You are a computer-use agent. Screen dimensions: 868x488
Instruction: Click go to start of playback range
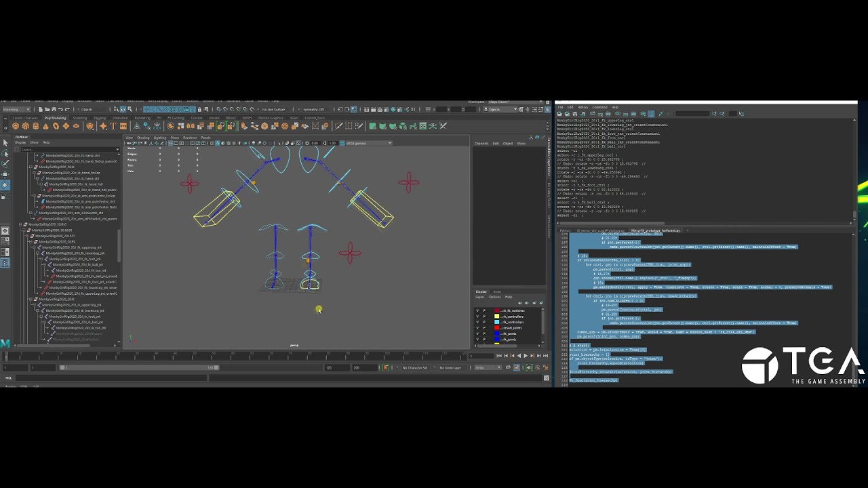pos(499,356)
